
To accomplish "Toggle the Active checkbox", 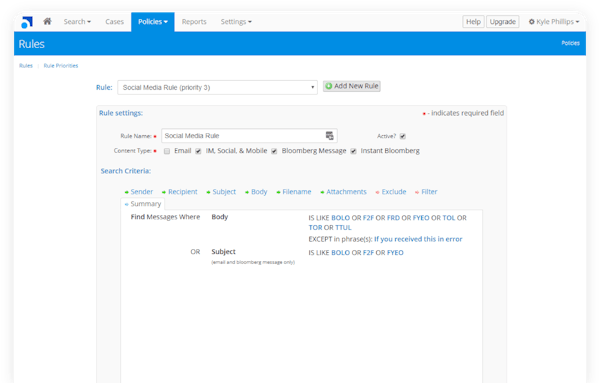I will point(403,136).
